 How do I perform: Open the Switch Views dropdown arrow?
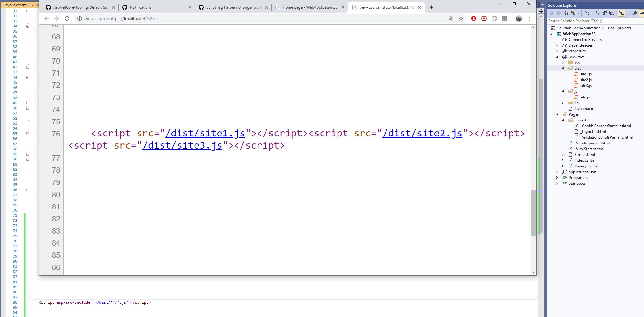click(x=578, y=13)
